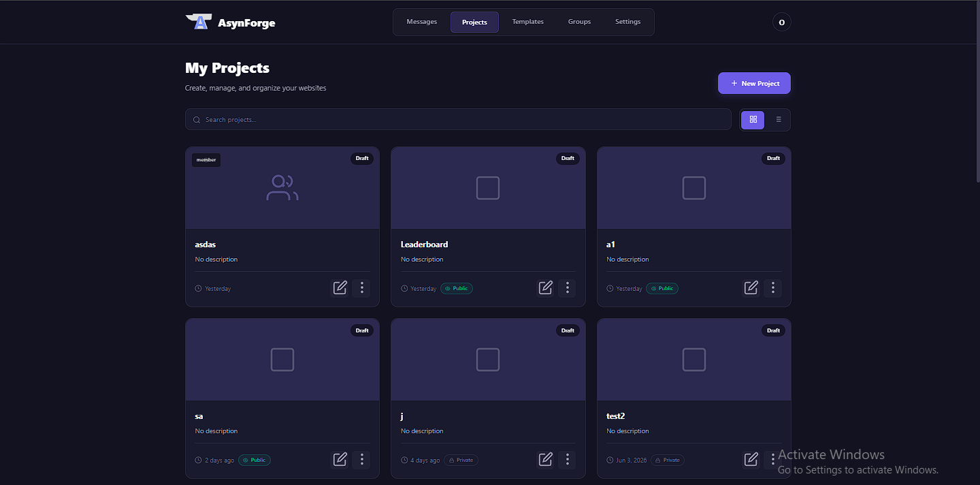Open the test2 project thumbnail
Viewport: 980px width, 485px height.
pos(694,360)
